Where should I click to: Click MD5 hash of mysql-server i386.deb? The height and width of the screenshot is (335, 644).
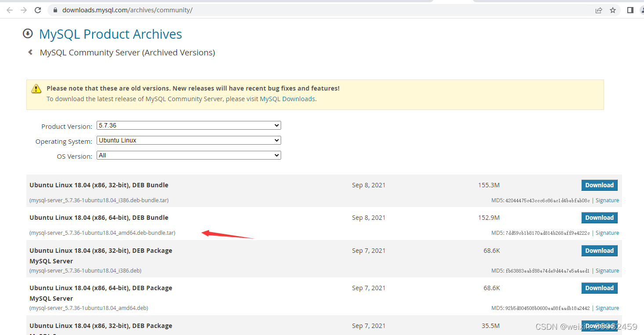(x=547, y=271)
